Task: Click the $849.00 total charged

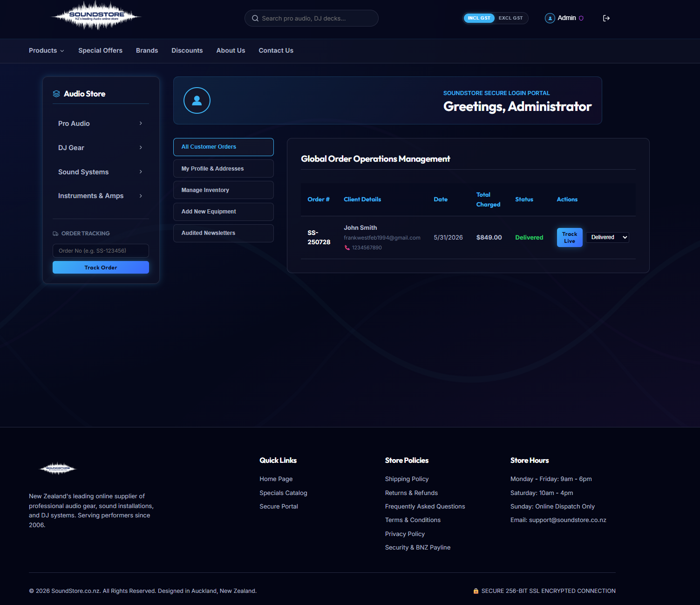Action: coord(489,238)
